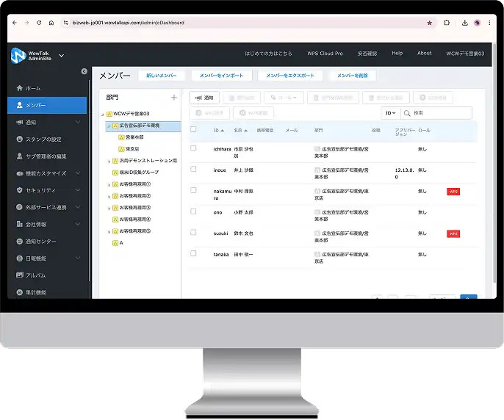504x420 pixels.
Task: Open 集計機能 in the sidebar
Action: (47, 292)
